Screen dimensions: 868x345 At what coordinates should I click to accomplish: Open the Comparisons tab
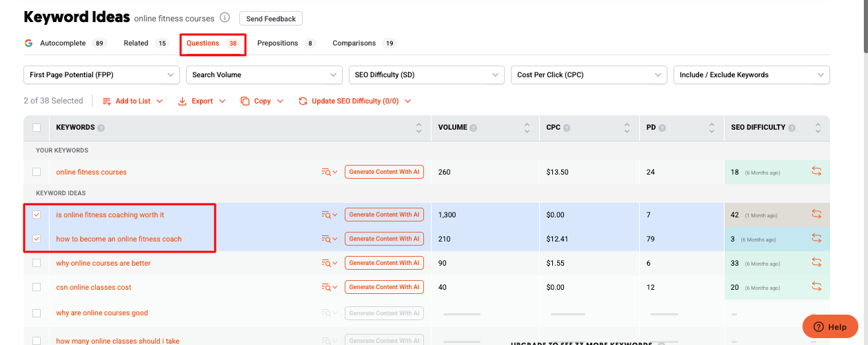tap(354, 43)
